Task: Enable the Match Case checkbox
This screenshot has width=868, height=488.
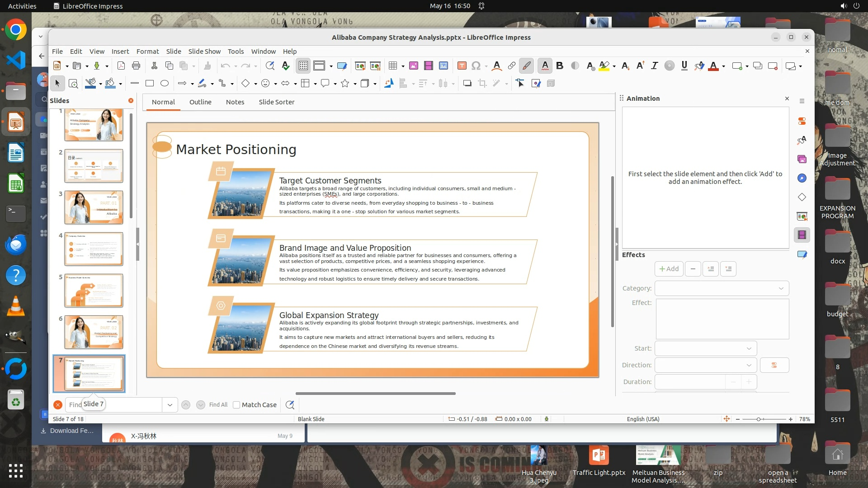Action: 236,405
